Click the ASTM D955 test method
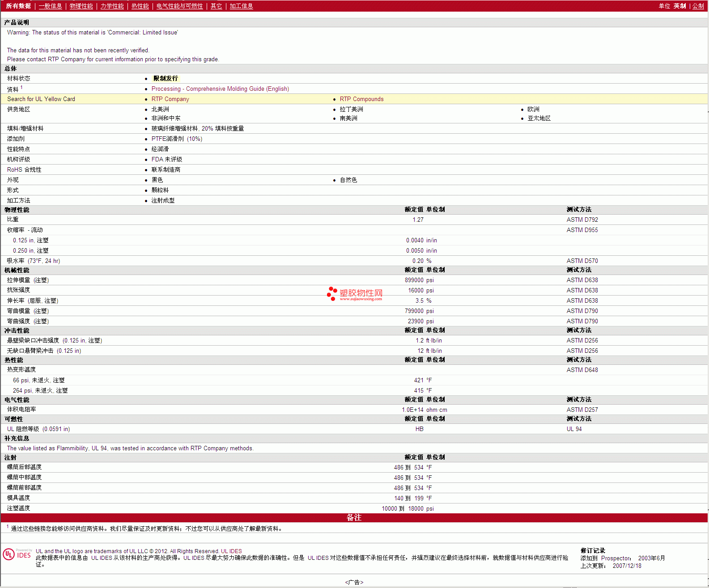Screen dimensions: 709x588 click(582, 230)
